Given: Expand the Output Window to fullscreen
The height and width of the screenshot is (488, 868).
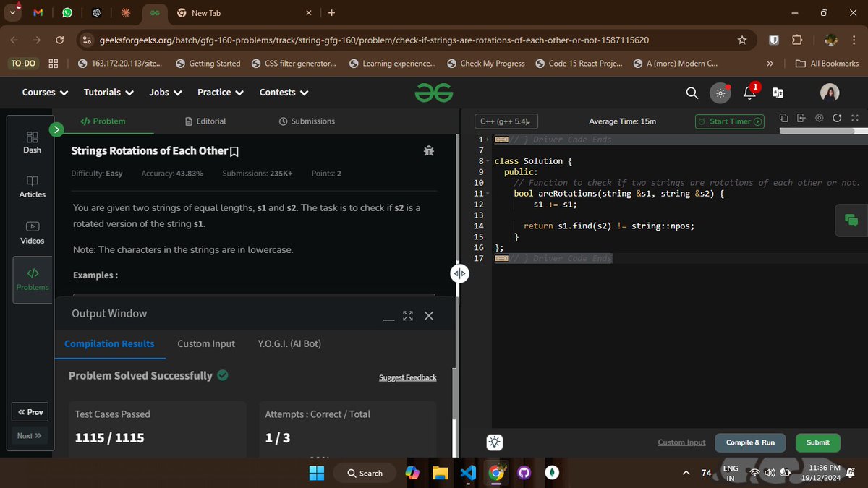Looking at the screenshot, I should point(408,316).
